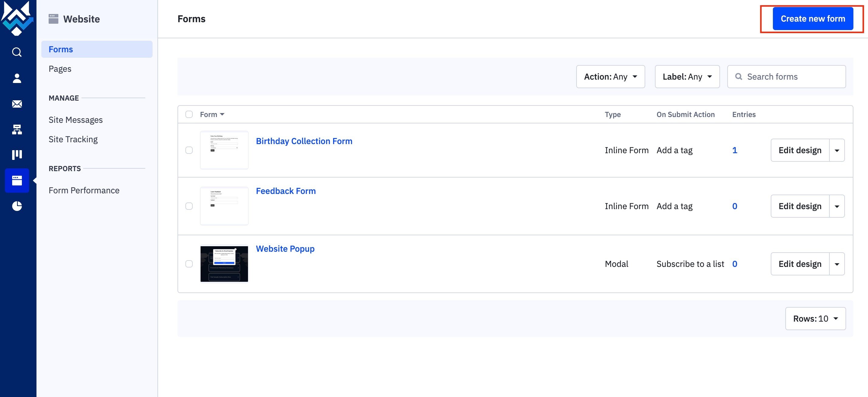Select the Website icon in sidebar
Image resolution: width=868 pixels, height=397 pixels.
click(x=17, y=180)
